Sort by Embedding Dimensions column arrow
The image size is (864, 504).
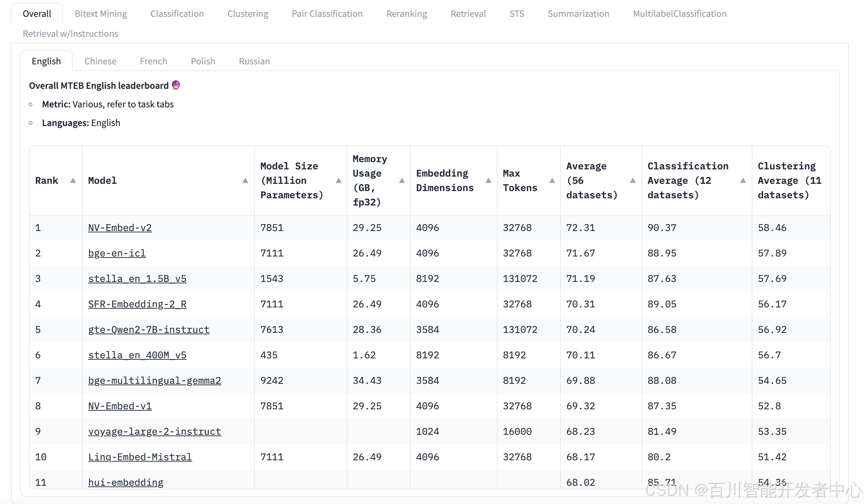488,180
